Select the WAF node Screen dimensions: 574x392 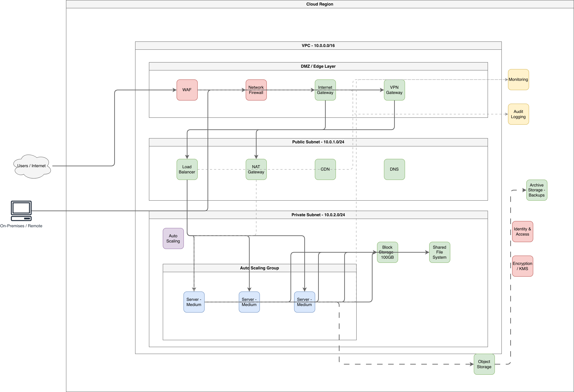click(187, 90)
